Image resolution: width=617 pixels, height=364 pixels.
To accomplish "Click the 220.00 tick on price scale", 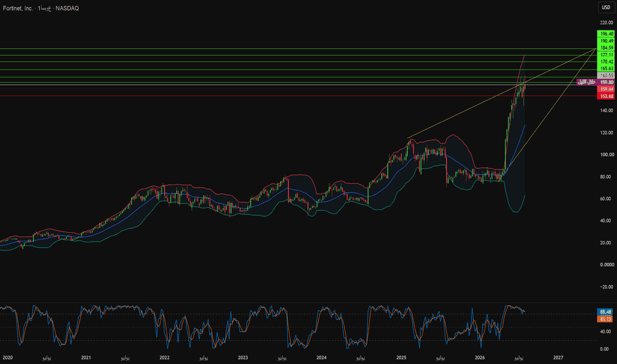I will point(606,23).
